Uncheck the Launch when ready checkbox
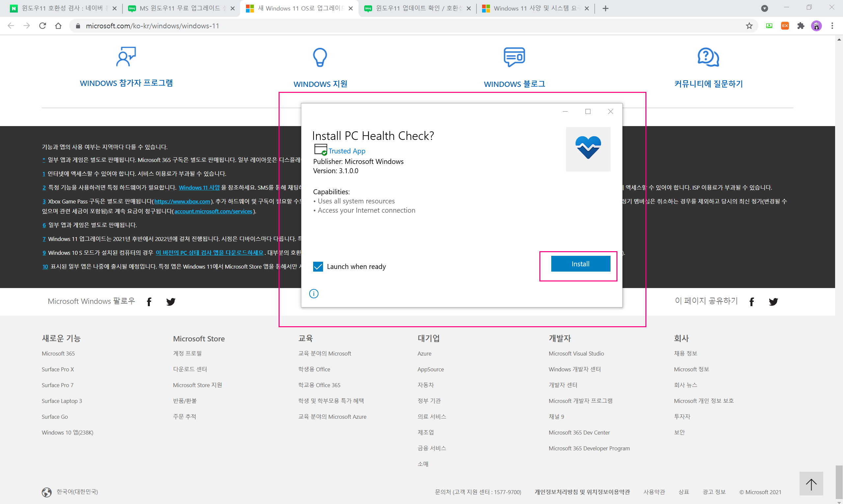843x504 pixels. [318, 267]
